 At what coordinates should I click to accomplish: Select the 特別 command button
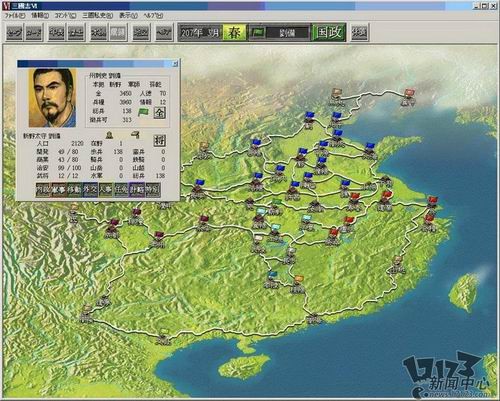pos(153,190)
